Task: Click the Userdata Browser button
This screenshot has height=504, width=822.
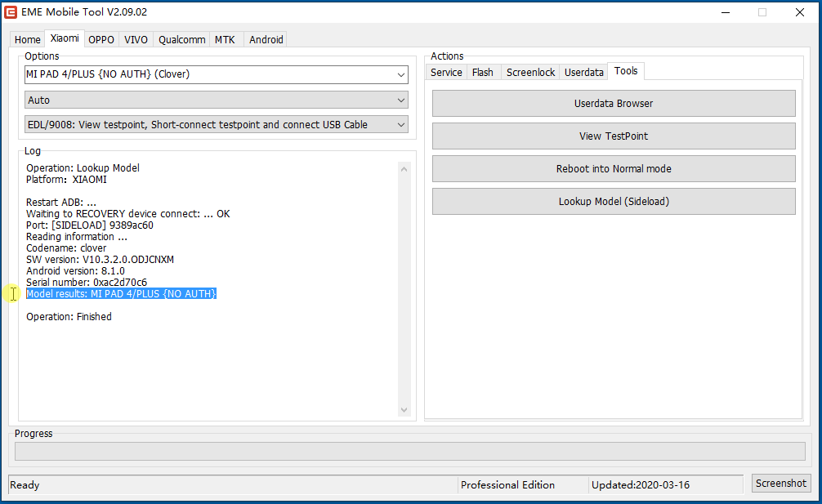Action: (614, 103)
